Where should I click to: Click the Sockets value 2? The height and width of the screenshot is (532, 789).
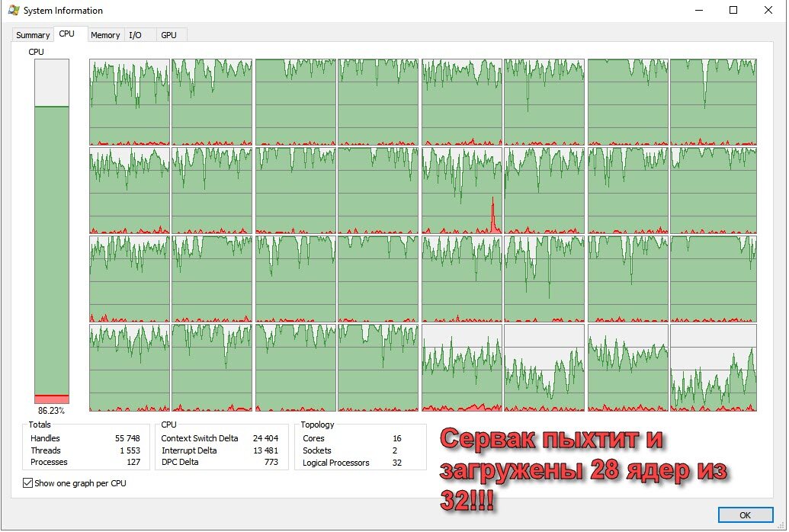pyautogui.click(x=395, y=450)
